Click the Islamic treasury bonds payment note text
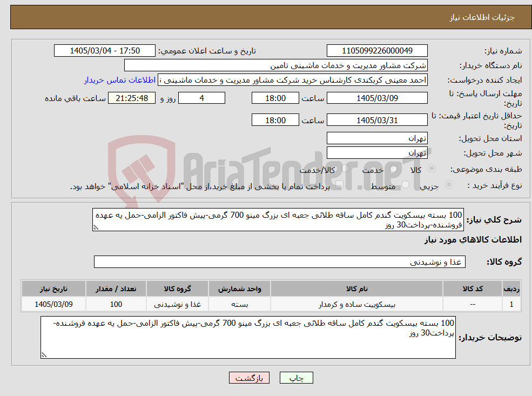532x396 pixels. [200, 186]
